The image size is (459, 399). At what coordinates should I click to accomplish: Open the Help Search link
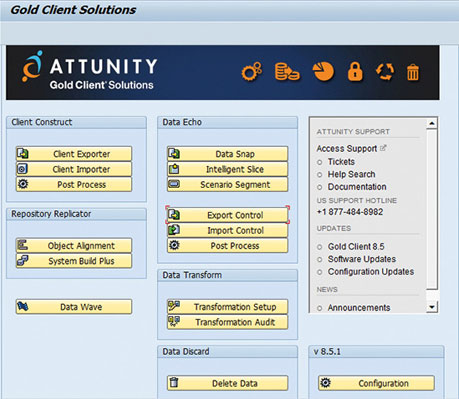[x=351, y=174]
